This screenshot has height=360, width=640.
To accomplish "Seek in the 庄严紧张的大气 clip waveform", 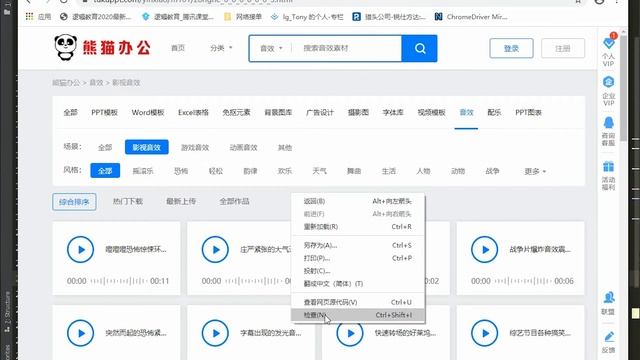I will (253, 281).
